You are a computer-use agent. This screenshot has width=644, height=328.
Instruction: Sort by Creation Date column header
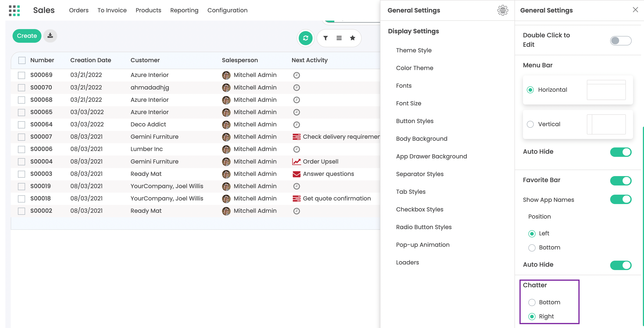(91, 60)
